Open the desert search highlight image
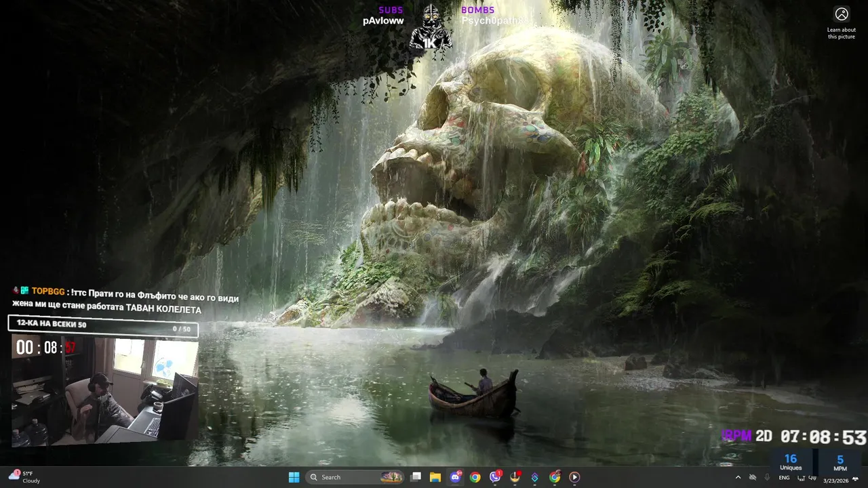The image size is (868, 488). point(391,477)
